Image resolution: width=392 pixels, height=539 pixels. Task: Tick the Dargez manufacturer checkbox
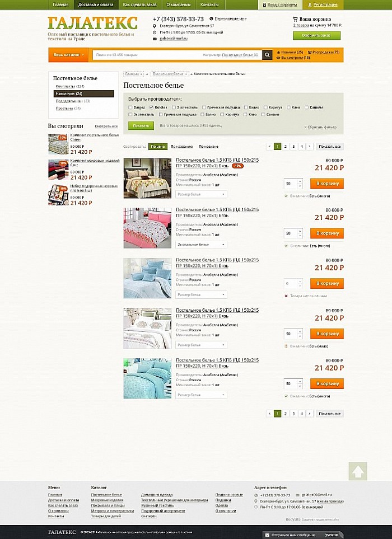(x=130, y=107)
